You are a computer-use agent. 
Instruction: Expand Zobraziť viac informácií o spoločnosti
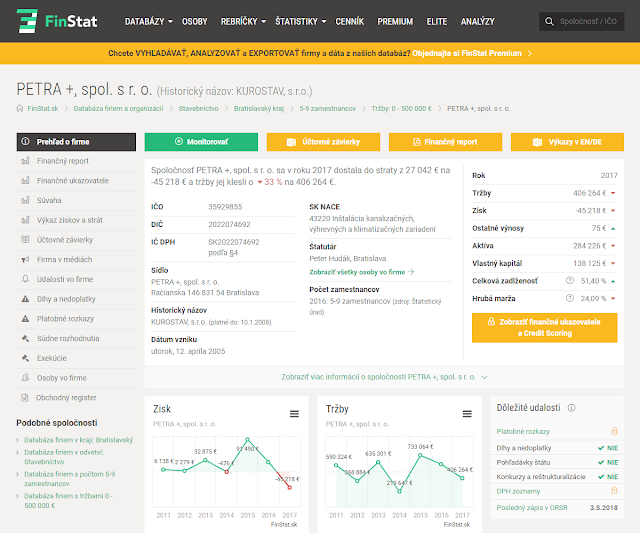tap(384, 377)
